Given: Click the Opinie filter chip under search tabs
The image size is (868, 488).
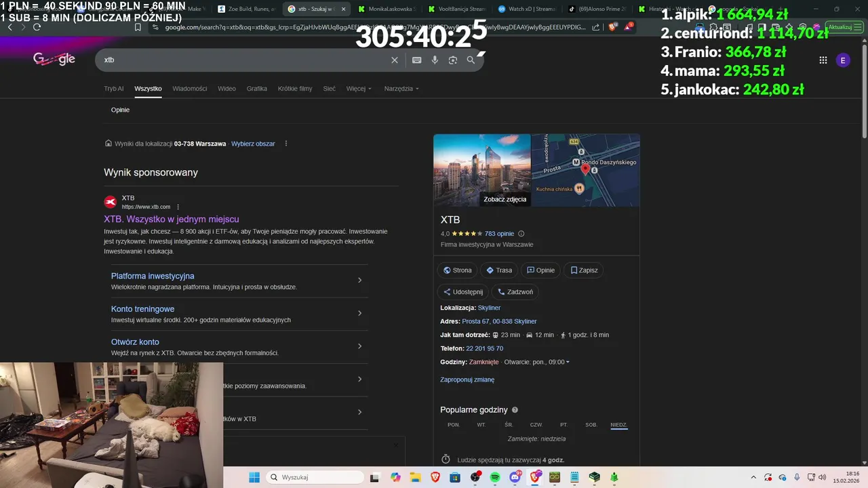Looking at the screenshot, I should (120, 110).
